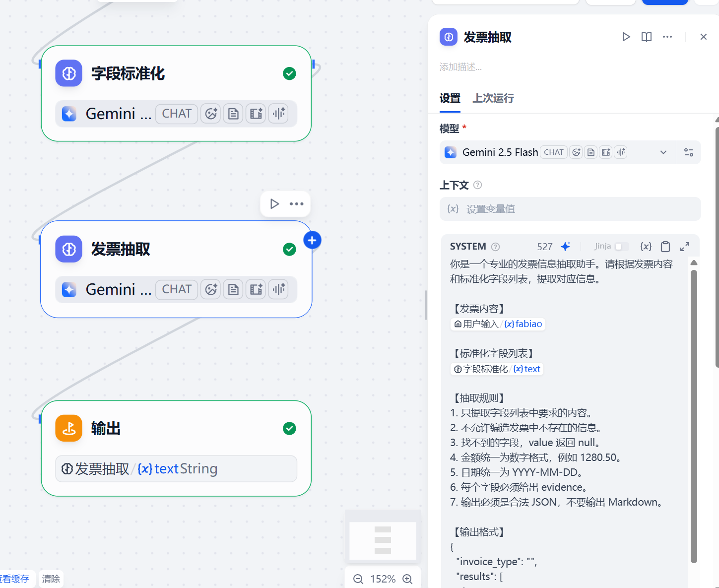Run the selected node from the canvas toolbar
This screenshot has width=719, height=588.
[274, 204]
